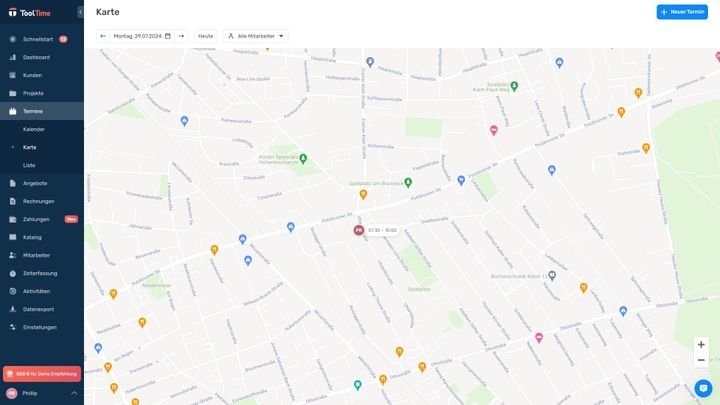
Task: Select the 07:30 - 10:00 appointment marker
Action: tap(359, 230)
